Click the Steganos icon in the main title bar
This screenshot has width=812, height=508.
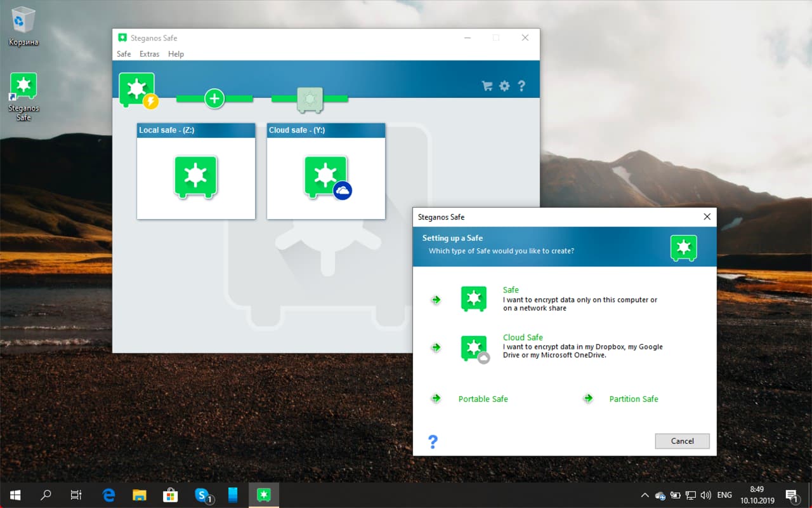(122, 37)
